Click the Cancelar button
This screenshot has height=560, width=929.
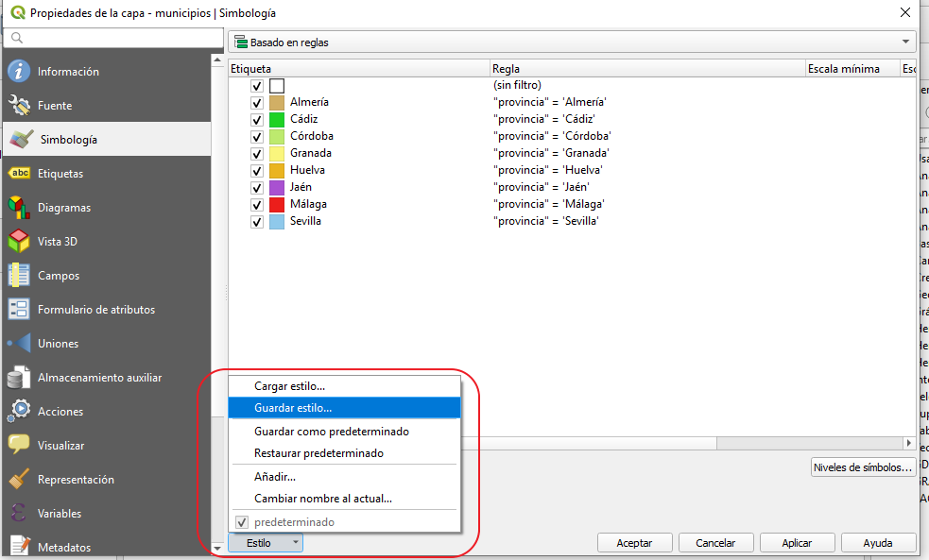point(715,543)
